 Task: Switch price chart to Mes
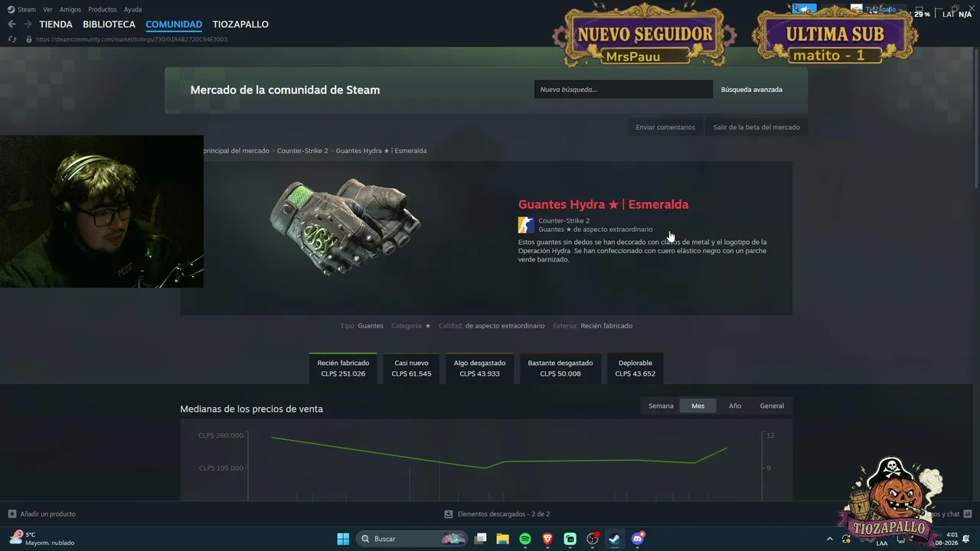point(698,406)
